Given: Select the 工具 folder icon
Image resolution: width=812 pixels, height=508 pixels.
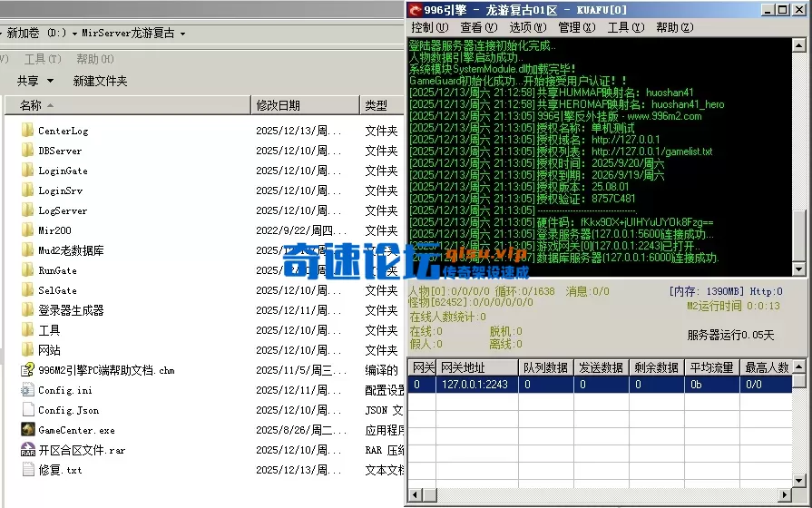Looking at the screenshot, I should click(27, 329).
